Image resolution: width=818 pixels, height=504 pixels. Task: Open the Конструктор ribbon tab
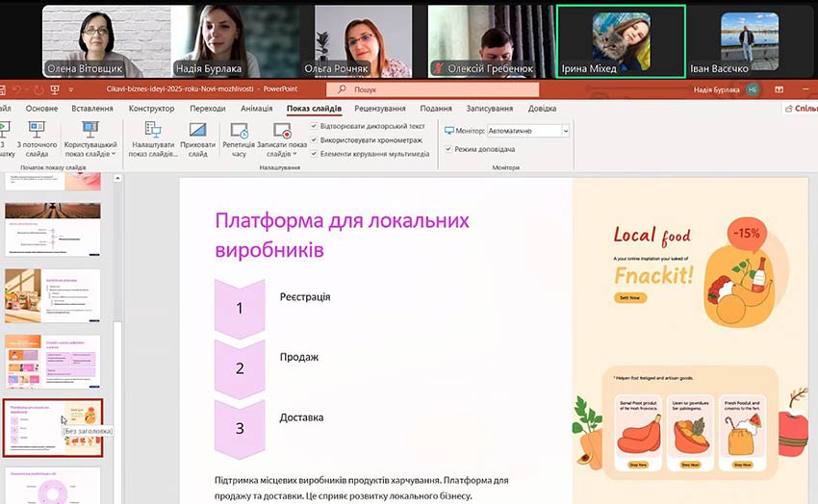pos(151,109)
